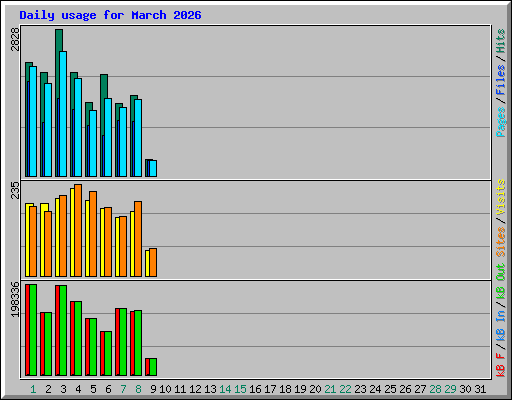The width and height of the screenshot is (512, 400).
Task: Click the 'kB In' legend label
Action: pos(501,325)
